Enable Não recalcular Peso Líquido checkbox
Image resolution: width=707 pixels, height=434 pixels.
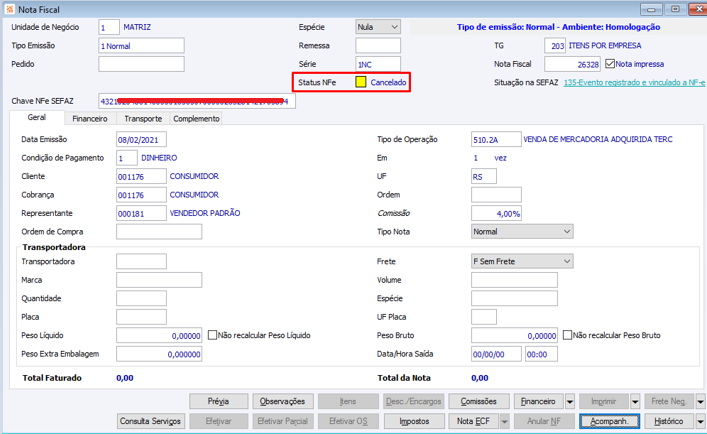tap(212, 335)
